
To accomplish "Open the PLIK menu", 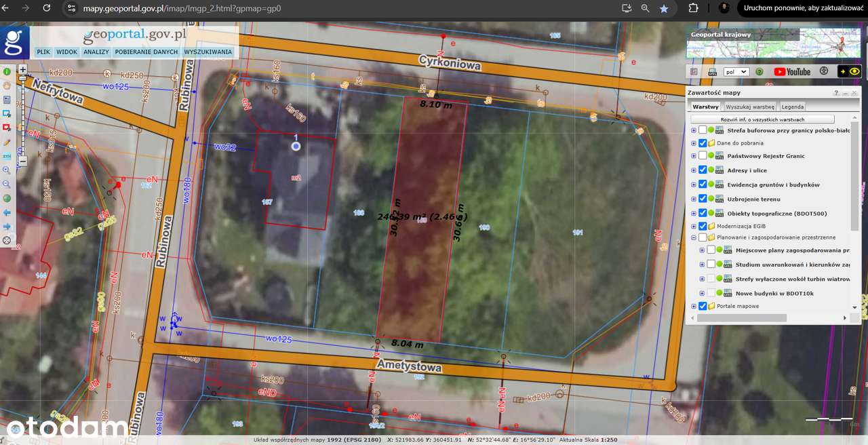I will tap(43, 52).
